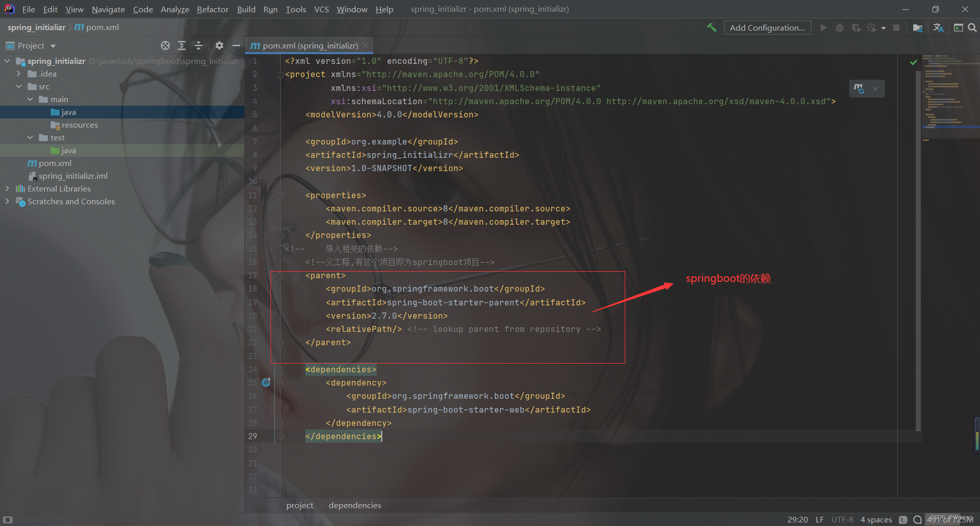The width and height of the screenshot is (980, 526).
Task: Change UTF-8 file encoding in status bar
Action: 842,519
